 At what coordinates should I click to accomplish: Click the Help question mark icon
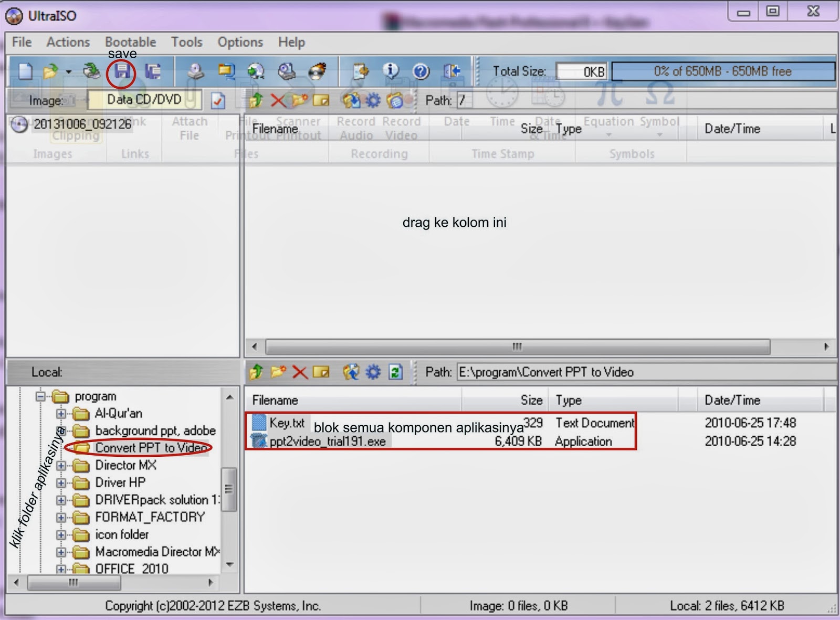coord(421,71)
